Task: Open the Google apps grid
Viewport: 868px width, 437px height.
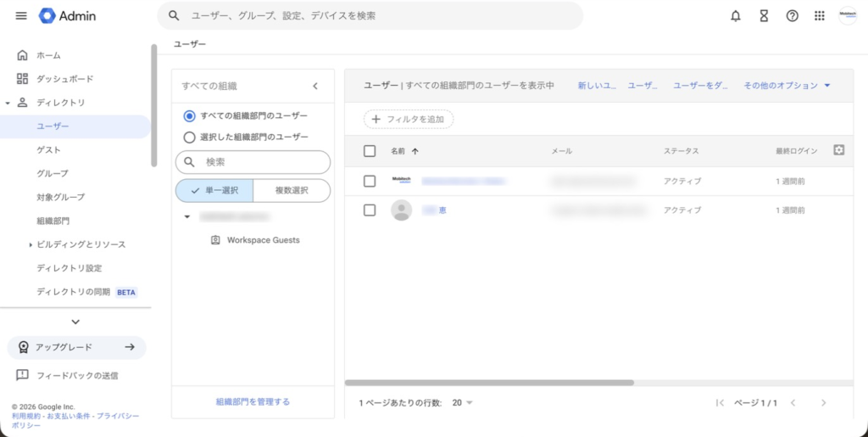Action: [x=820, y=16]
